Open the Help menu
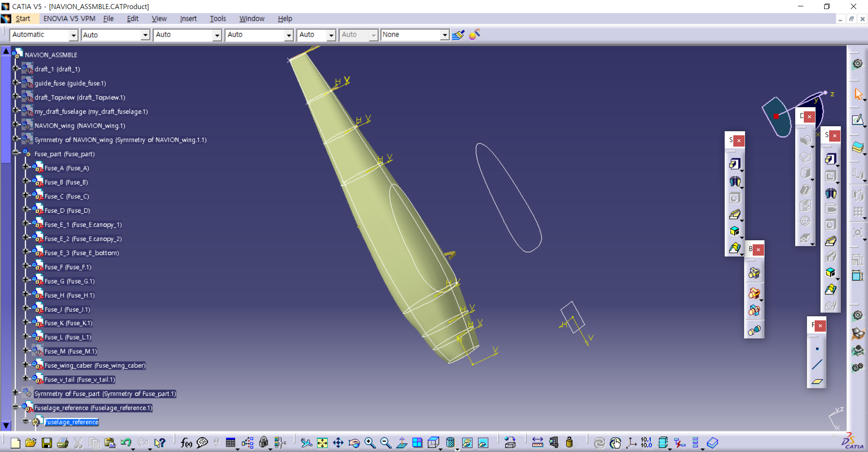Image resolution: width=868 pixels, height=452 pixels. click(285, 19)
